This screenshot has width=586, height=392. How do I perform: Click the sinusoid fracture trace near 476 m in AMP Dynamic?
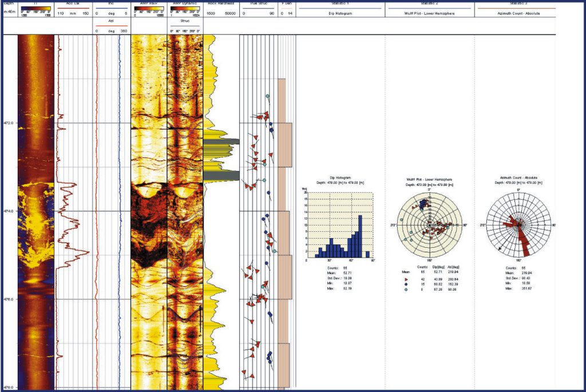(185, 313)
